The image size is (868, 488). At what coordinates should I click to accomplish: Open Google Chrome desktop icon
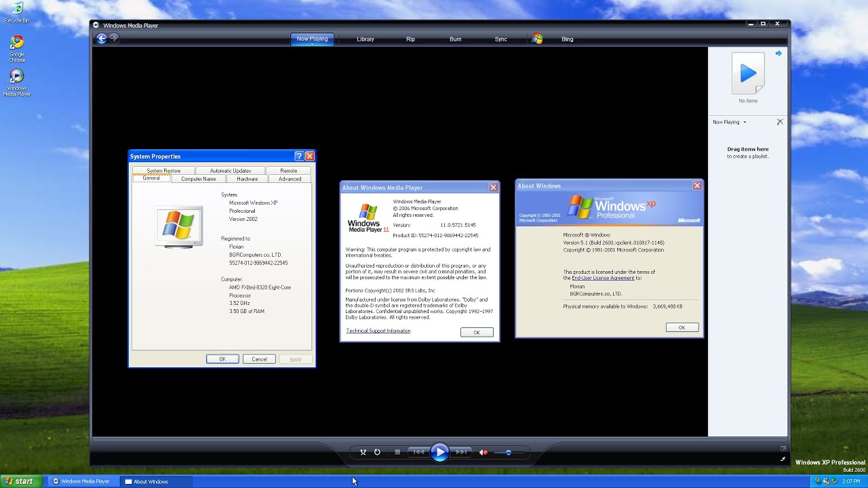17,49
